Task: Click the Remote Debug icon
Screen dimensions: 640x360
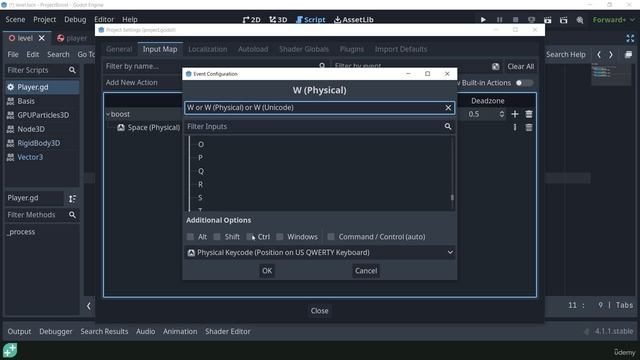Action: (x=531, y=20)
